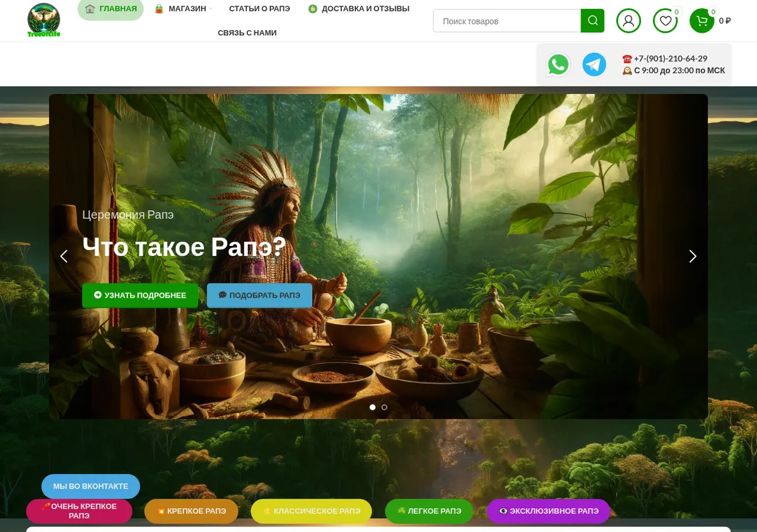Open Статьи о рапэ menu item

click(259, 9)
